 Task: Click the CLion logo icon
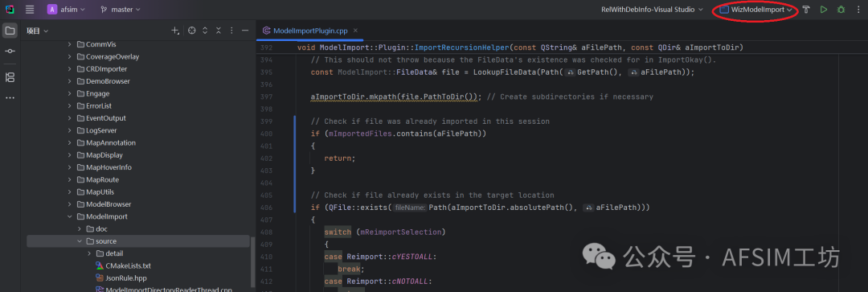[10, 10]
